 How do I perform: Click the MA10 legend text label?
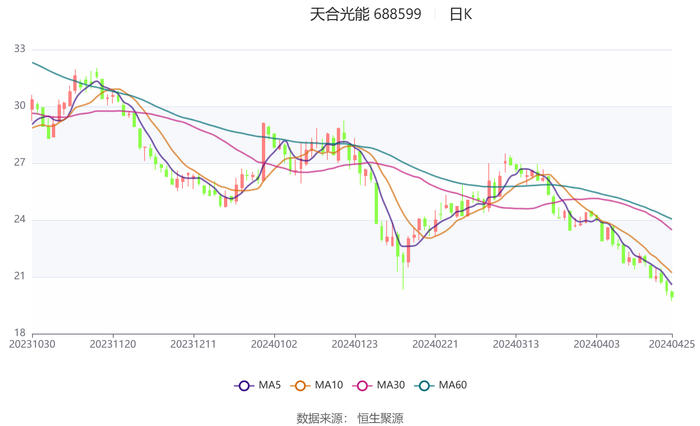328,385
